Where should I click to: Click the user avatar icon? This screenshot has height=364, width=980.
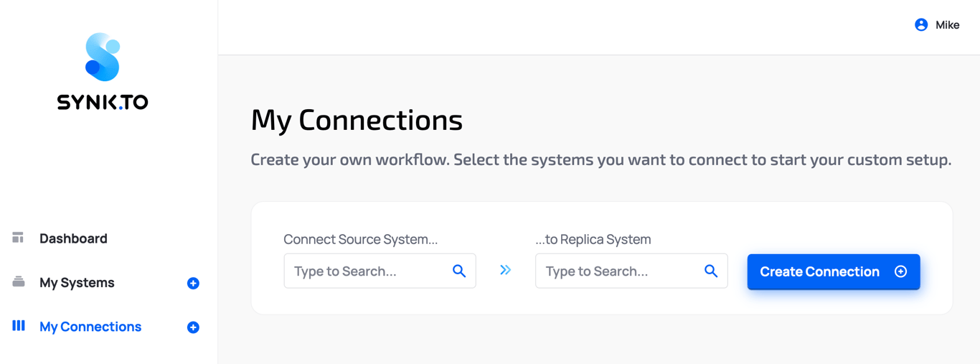click(x=921, y=25)
